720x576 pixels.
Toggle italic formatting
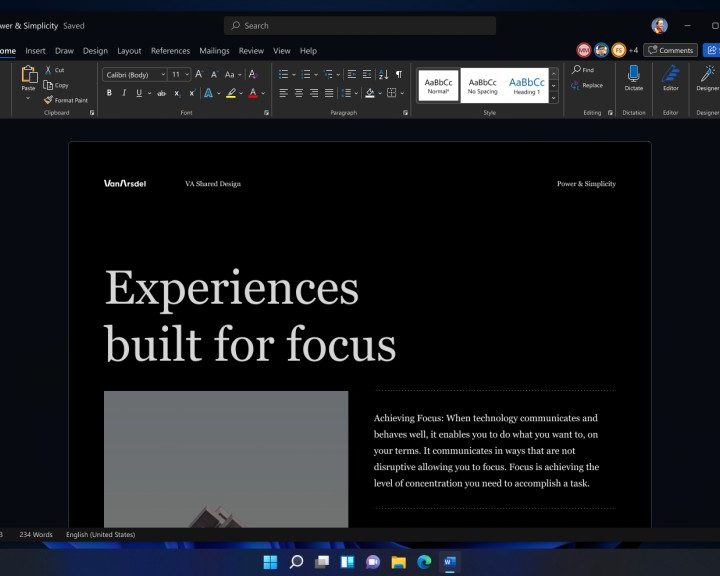pos(124,93)
